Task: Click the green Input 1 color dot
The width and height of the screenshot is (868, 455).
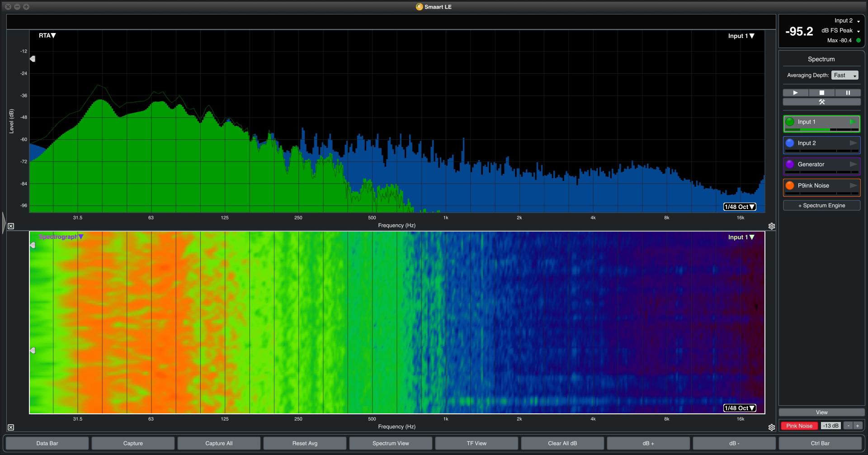Action: (x=790, y=122)
